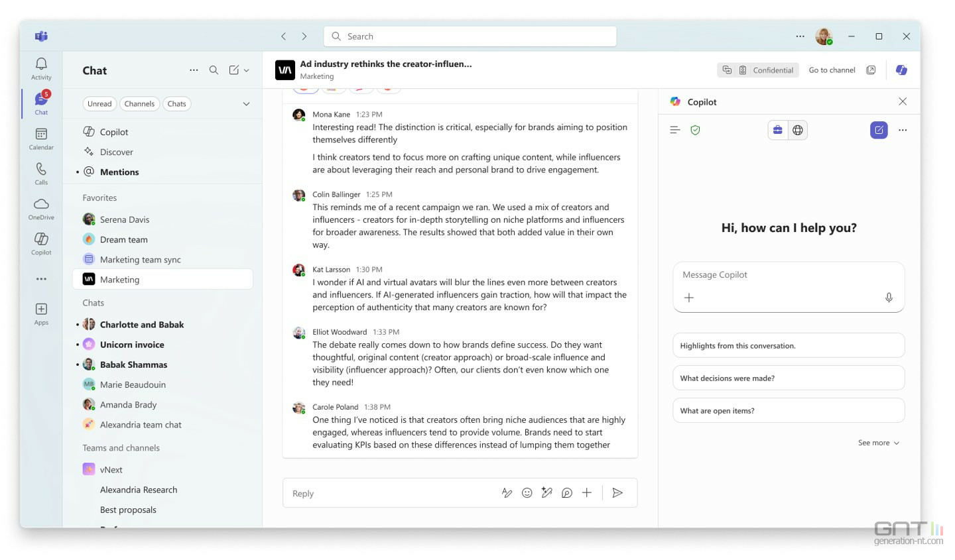The image size is (955, 560).
Task: Show more apps ellipsis in rail
Action: click(x=41, y=279)
